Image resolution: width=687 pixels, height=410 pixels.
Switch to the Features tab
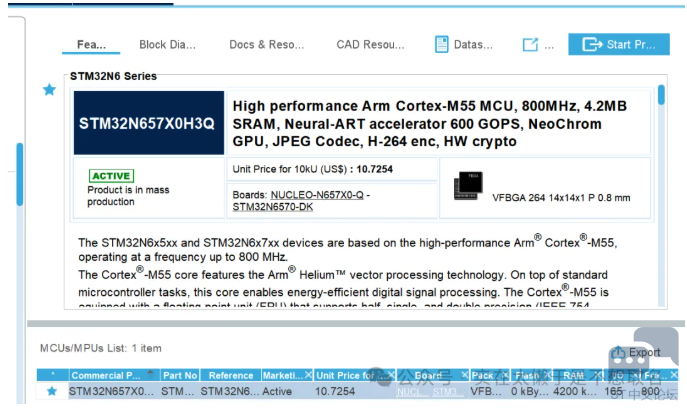point(91,45)
